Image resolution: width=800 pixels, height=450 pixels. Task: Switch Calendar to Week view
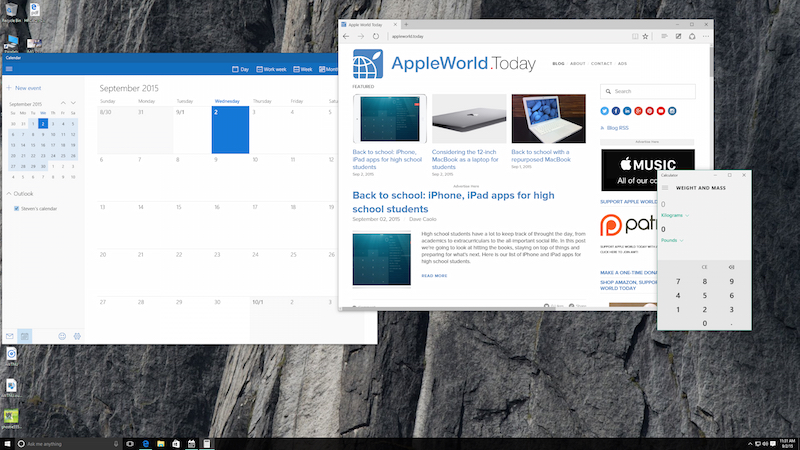click(x=303, y=69)
